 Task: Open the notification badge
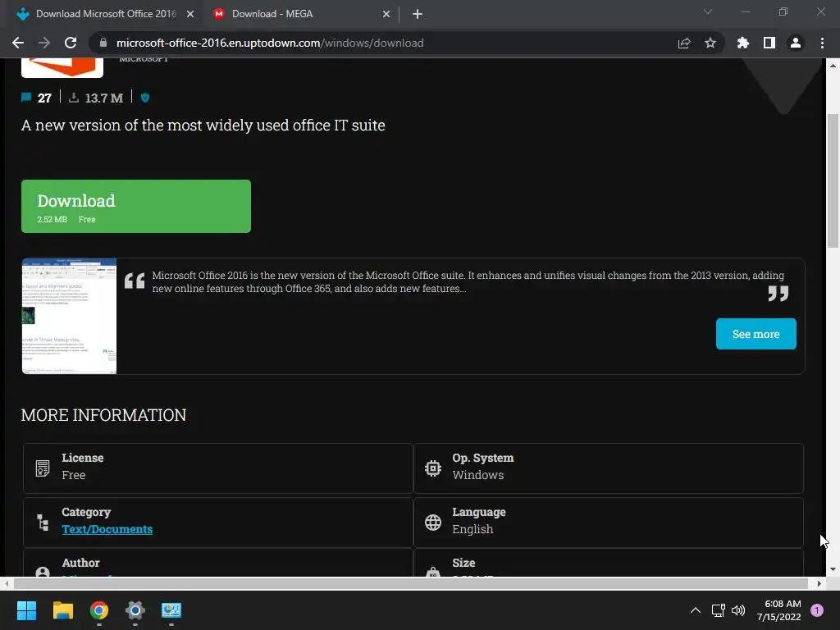817,610
